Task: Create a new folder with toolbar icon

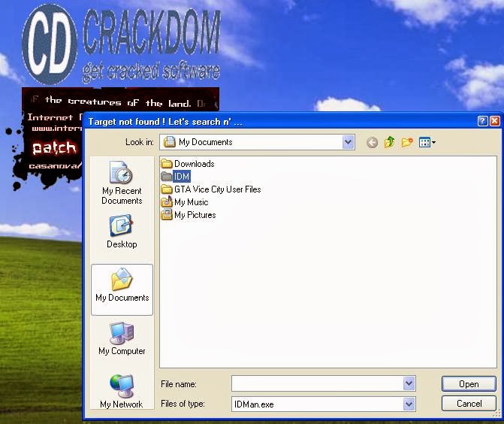Action: coord(407,142)
